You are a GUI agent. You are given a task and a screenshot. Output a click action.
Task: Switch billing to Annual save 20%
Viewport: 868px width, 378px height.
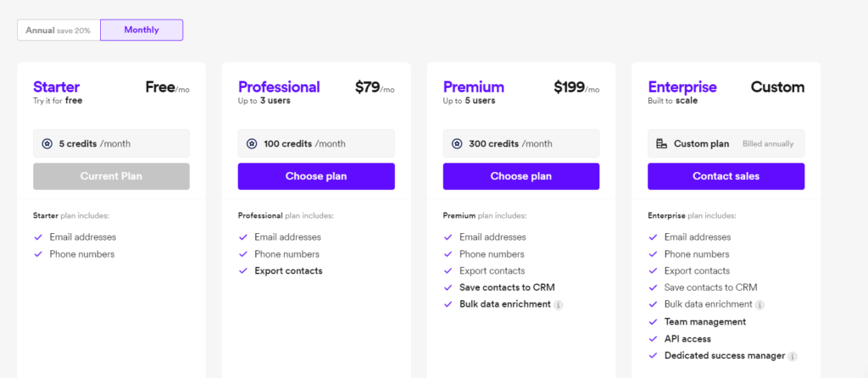(58, 30)
